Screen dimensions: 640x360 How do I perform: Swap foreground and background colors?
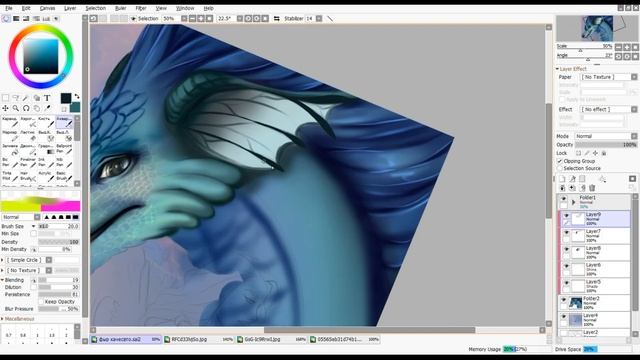click(76, 97)
